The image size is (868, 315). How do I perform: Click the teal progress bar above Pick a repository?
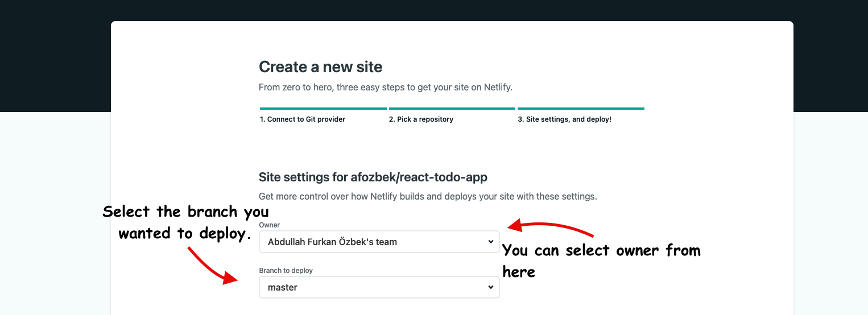coord(452,108)
